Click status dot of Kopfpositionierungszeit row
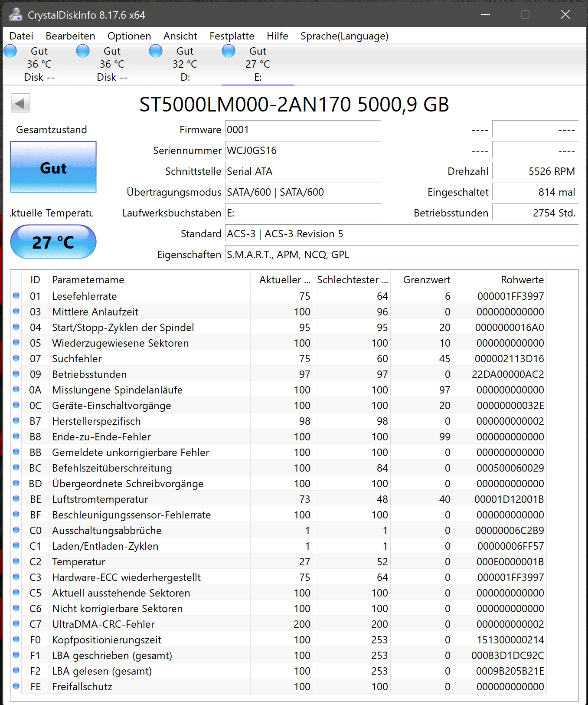 pyautogui.click(x=16, y=639)
